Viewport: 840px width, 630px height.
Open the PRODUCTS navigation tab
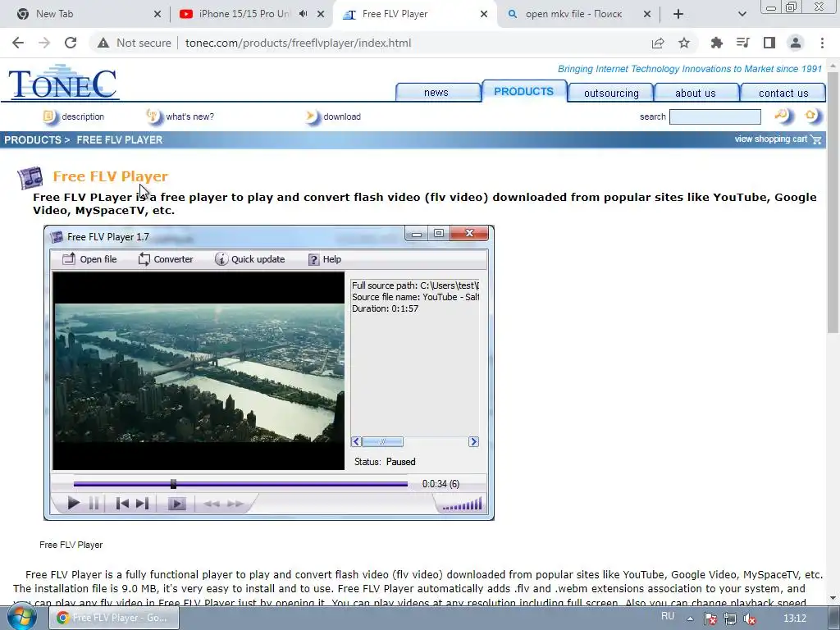[x=524, y=91]
